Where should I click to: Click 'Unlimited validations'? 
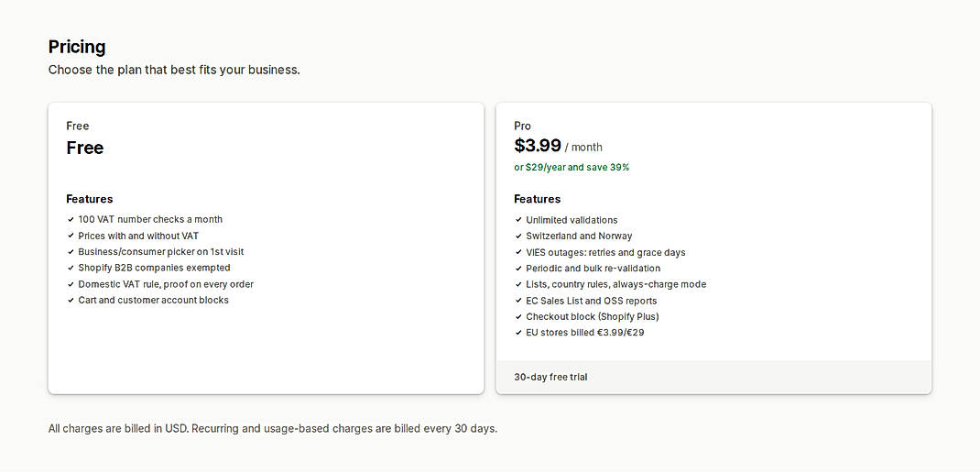coord(572,220)
